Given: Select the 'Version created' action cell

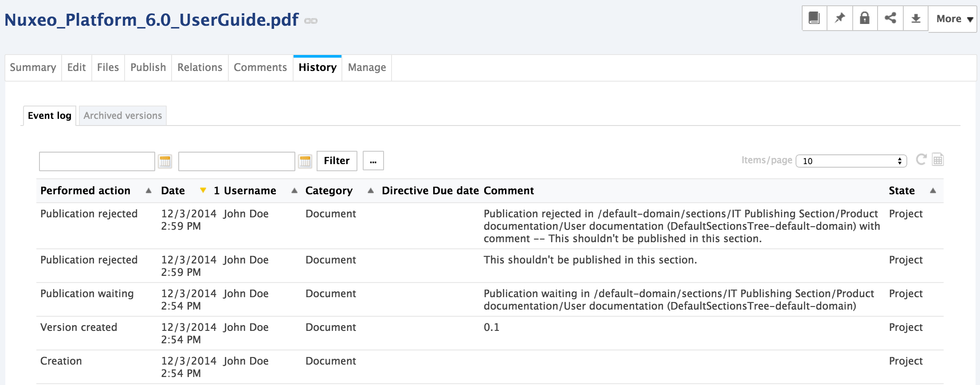Looking at the screenshot, I should [78, 327].
